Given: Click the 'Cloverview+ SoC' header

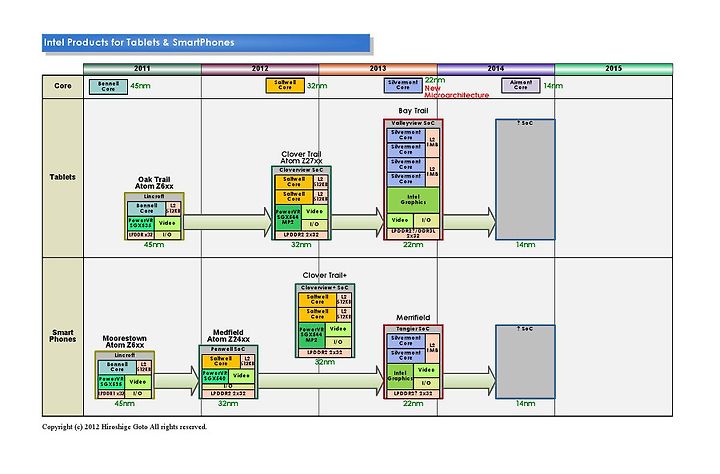Looking at the screenshot, I should point(325,288).
